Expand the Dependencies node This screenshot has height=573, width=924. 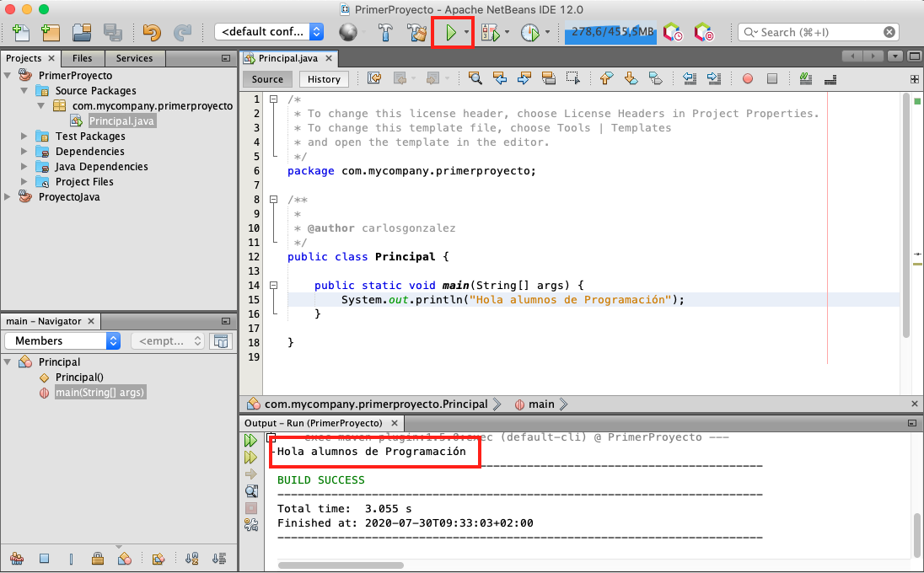tap(24, 152)
